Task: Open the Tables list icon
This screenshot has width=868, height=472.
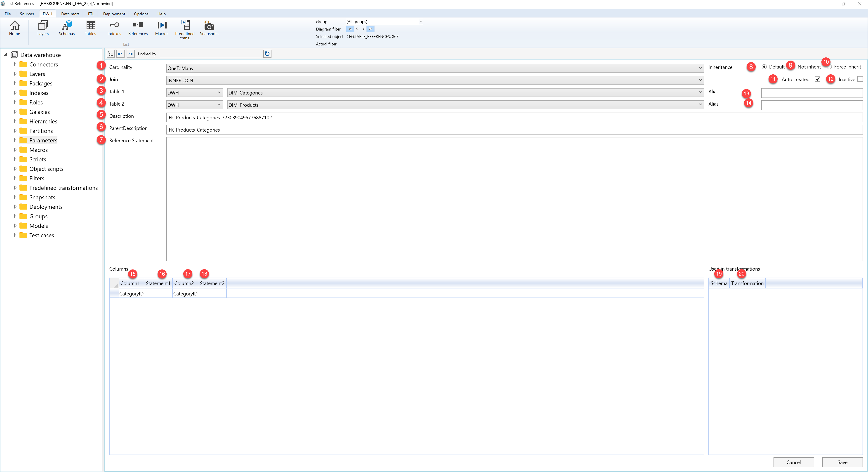Action: click(x=91, y=28)
